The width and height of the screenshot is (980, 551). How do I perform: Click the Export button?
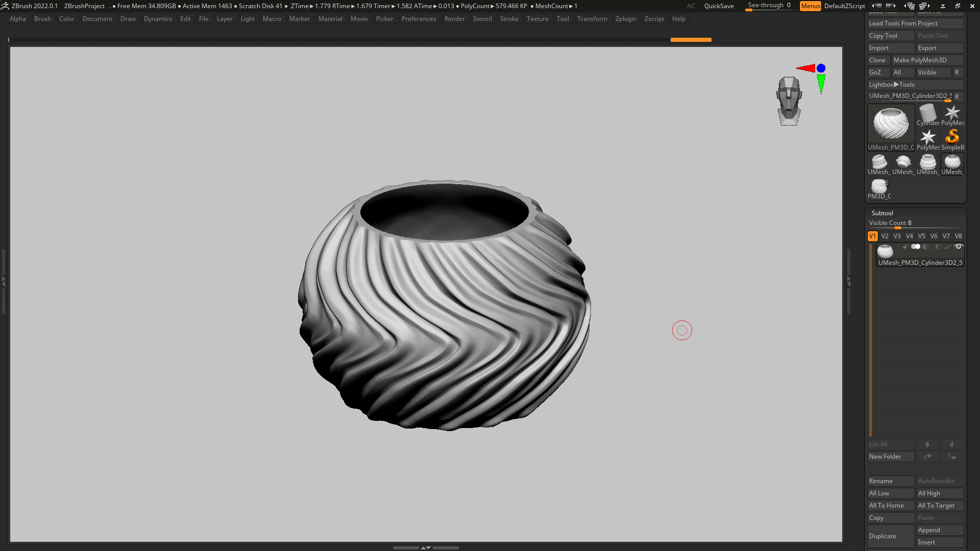pos(940,48)
